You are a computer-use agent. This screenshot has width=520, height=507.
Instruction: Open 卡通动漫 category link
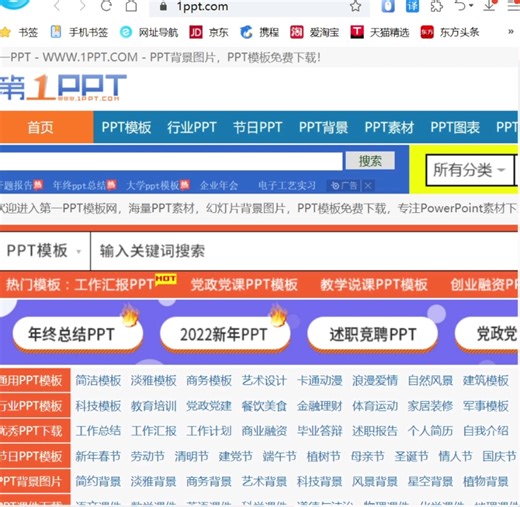click(319, 380)
